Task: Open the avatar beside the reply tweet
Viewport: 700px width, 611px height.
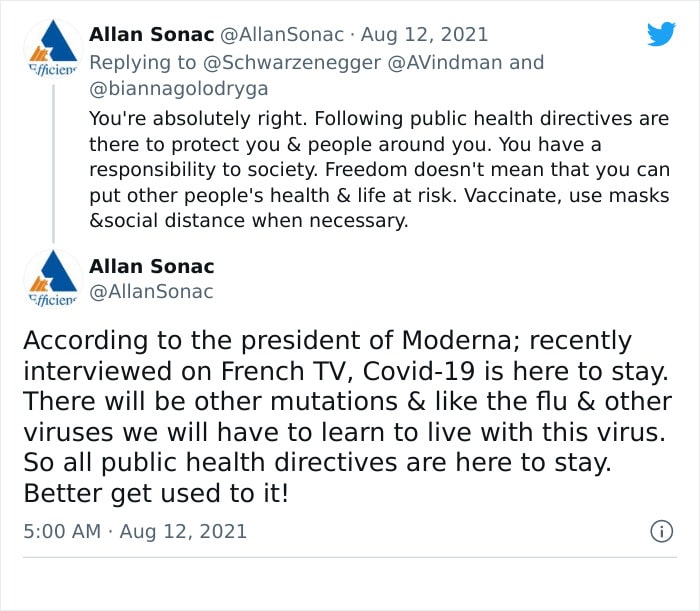Action: point(53,49)
